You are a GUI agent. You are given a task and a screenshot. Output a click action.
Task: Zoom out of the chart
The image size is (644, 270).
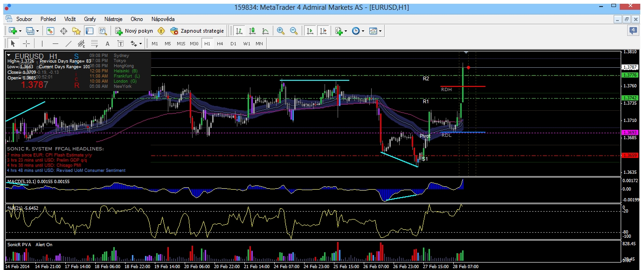point(294,31)
